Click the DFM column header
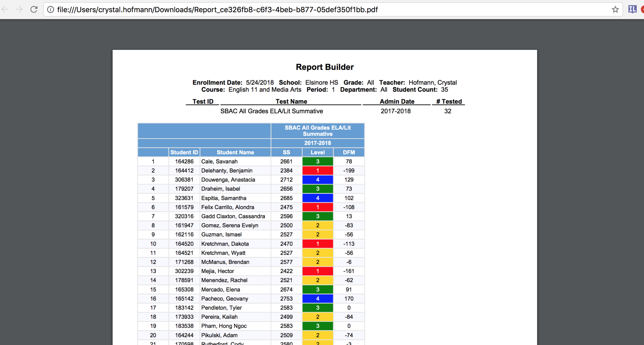The width and height of the screenshot is (644, 345). tap(349, 152)
